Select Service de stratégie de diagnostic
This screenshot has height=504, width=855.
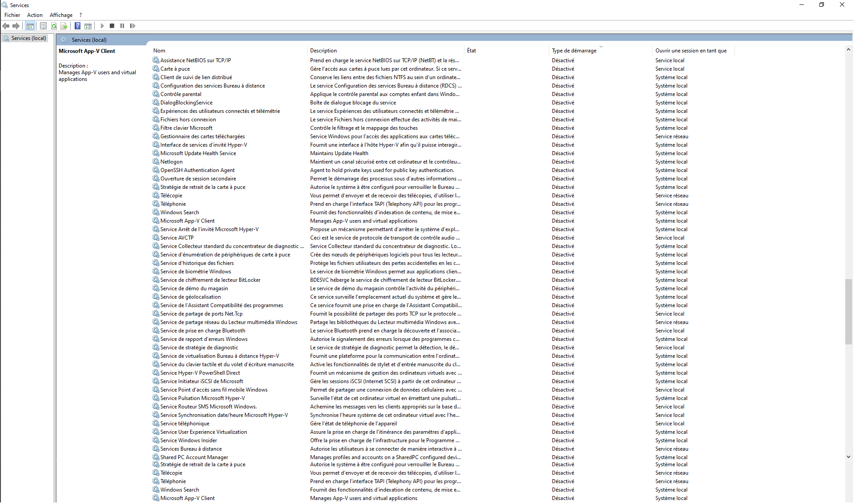click(199, 348)
